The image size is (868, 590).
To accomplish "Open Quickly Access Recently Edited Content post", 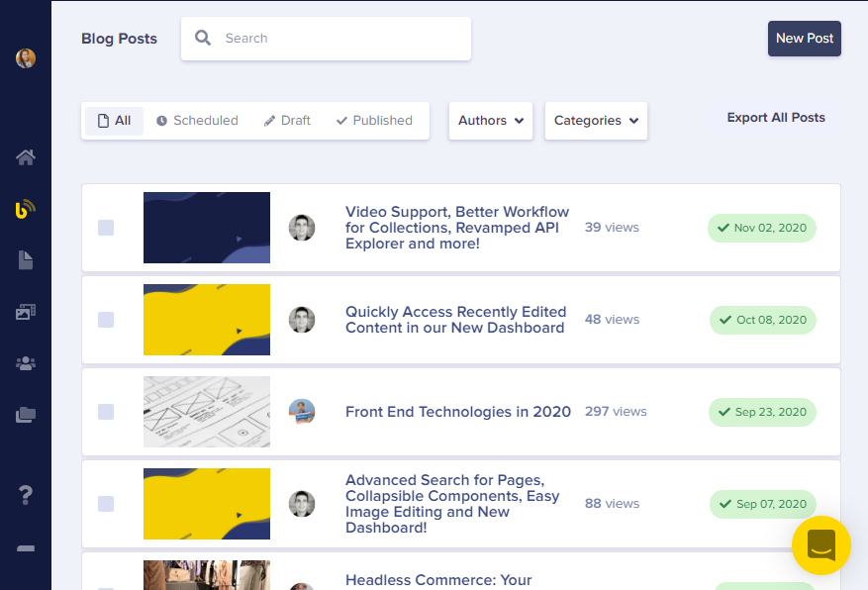I will click(455, 320).
